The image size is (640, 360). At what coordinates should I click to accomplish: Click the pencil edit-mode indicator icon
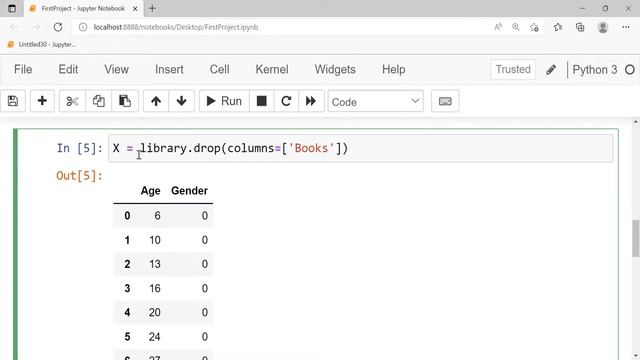(x=551, y=70)
